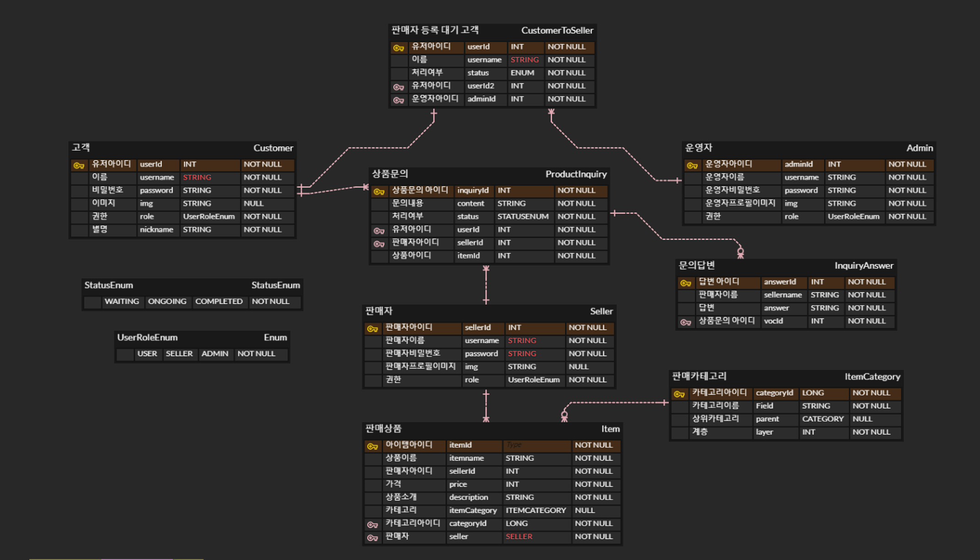Image resolution: width=980 pixels, height=560 pixels.
Task: Click the content column in ProductInquiry
Action: [470, 203]
